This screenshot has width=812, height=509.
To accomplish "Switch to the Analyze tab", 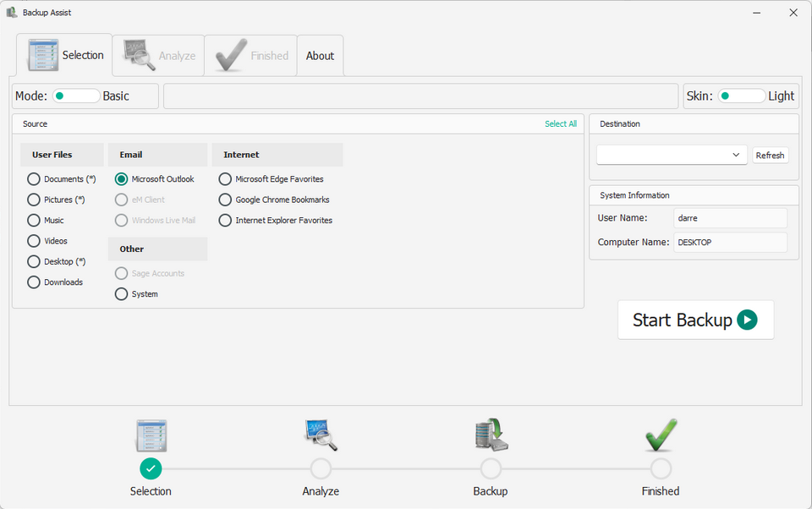I will (x=158, y=56).
